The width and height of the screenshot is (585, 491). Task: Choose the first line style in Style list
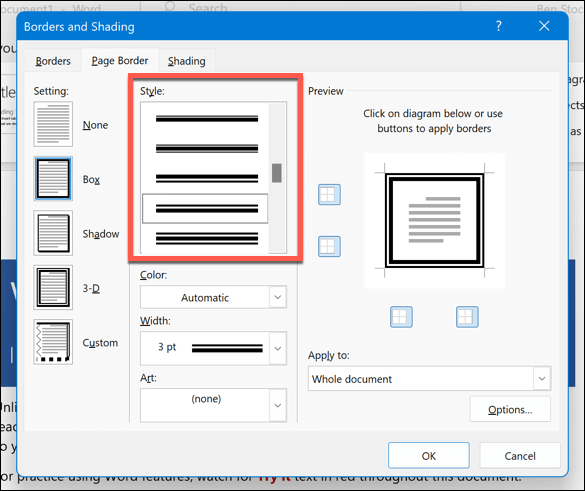click(207, 119)
